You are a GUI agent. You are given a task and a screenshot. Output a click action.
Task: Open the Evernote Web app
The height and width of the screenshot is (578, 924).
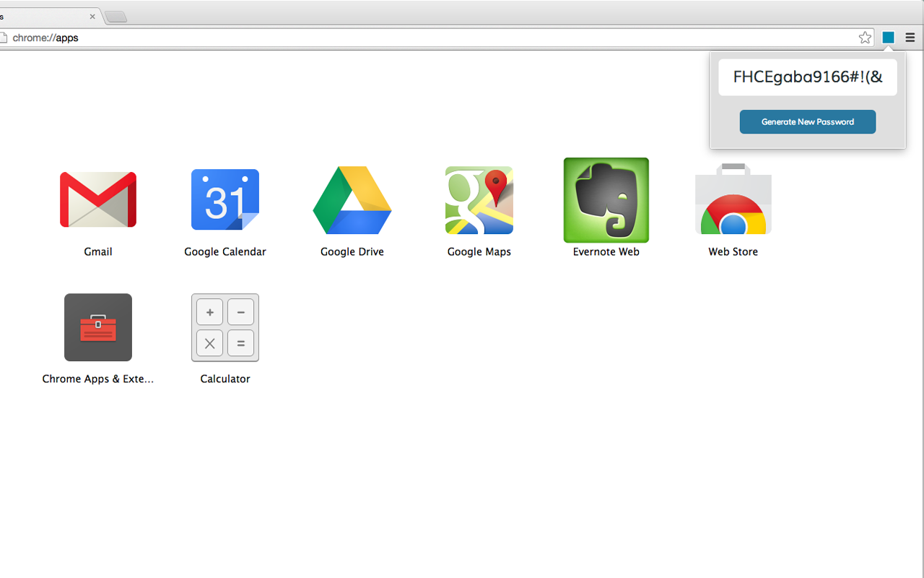coord(606,200)
